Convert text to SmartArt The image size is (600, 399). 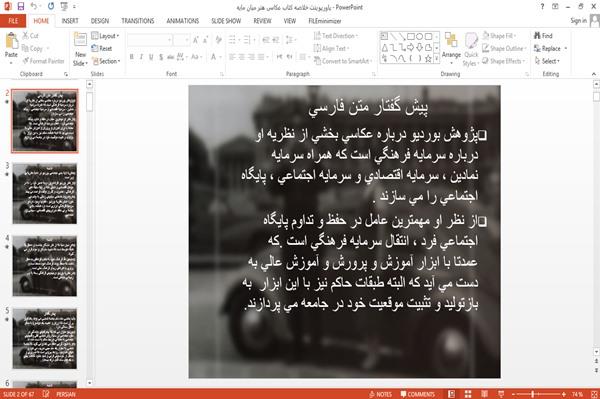click(342, 61)
